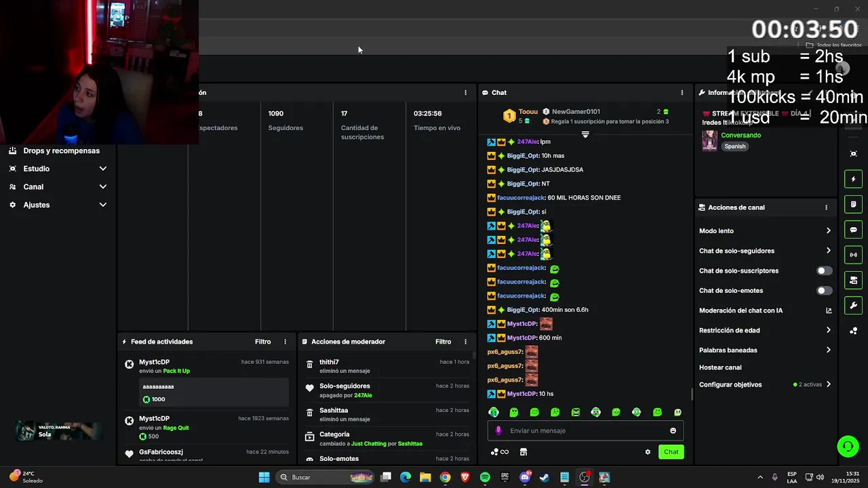Viewport: 868px width, 488px height.
Task: Click inside Enviar un mensaje field
Action: 585,430
